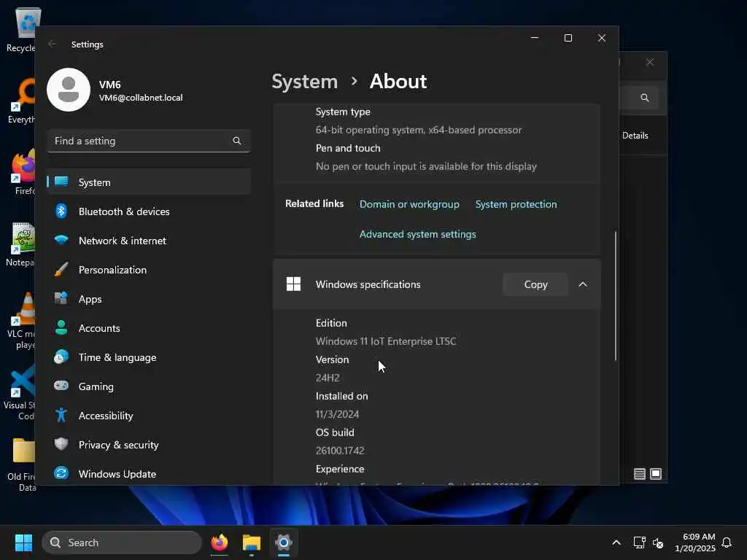
Task: Click the System breadcrumb in the header
Action: tap(304, 82)
